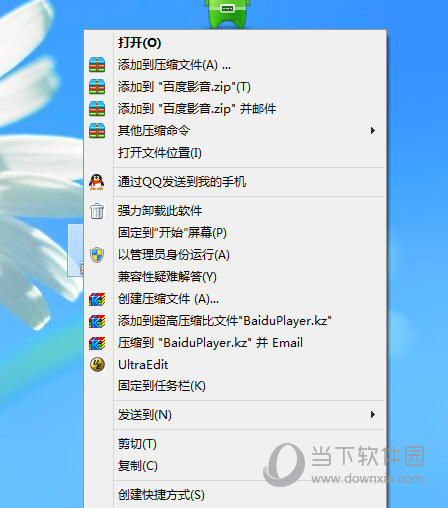The image size is (448, 508).
Task: Open the 其他压缩命令 menu entry
Action: click(235, 131)
